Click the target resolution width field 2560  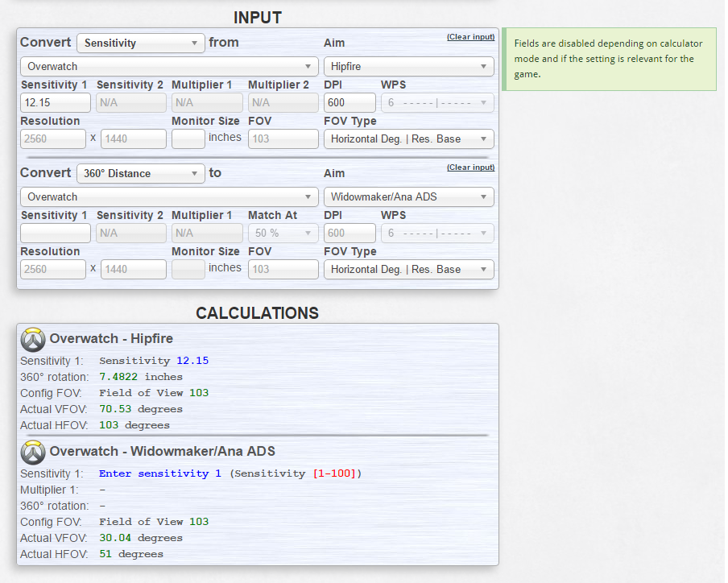coord(53,269)
